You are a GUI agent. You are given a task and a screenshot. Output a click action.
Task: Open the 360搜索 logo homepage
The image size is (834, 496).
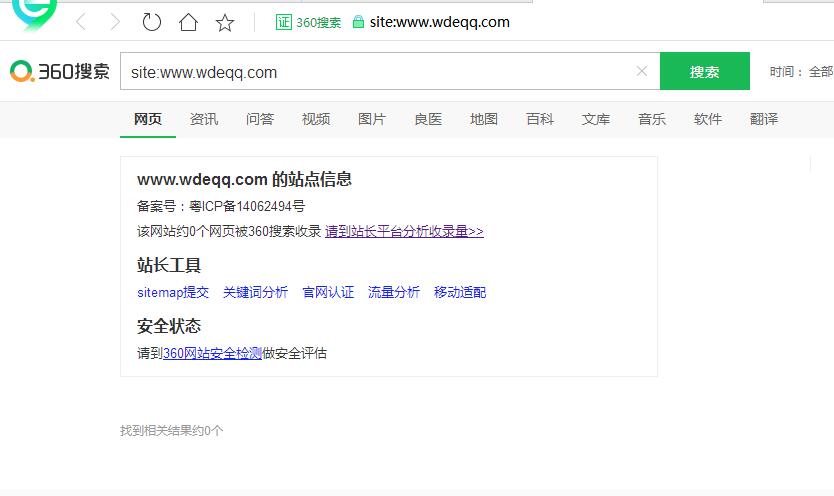(60, 71)
